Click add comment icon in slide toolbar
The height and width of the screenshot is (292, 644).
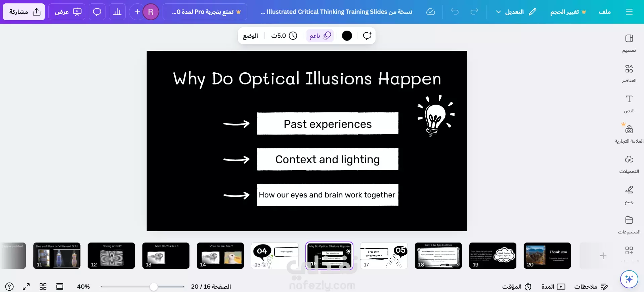click(367, 36)
